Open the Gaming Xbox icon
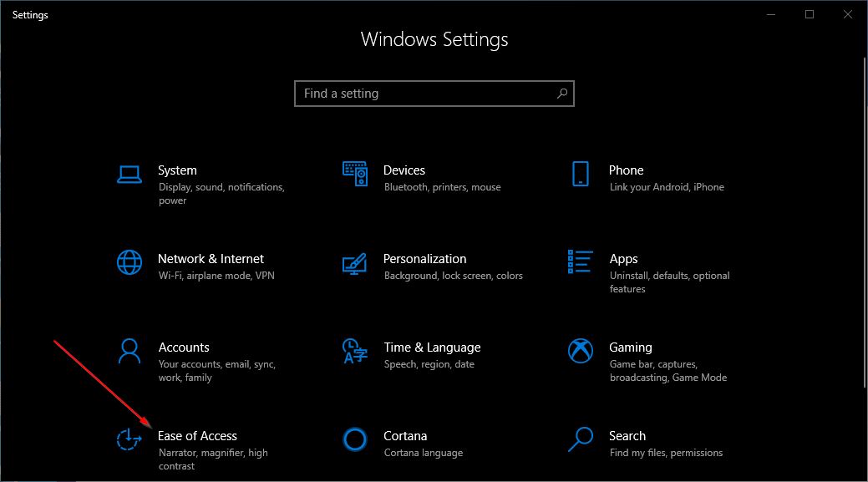 pos(580,351)
